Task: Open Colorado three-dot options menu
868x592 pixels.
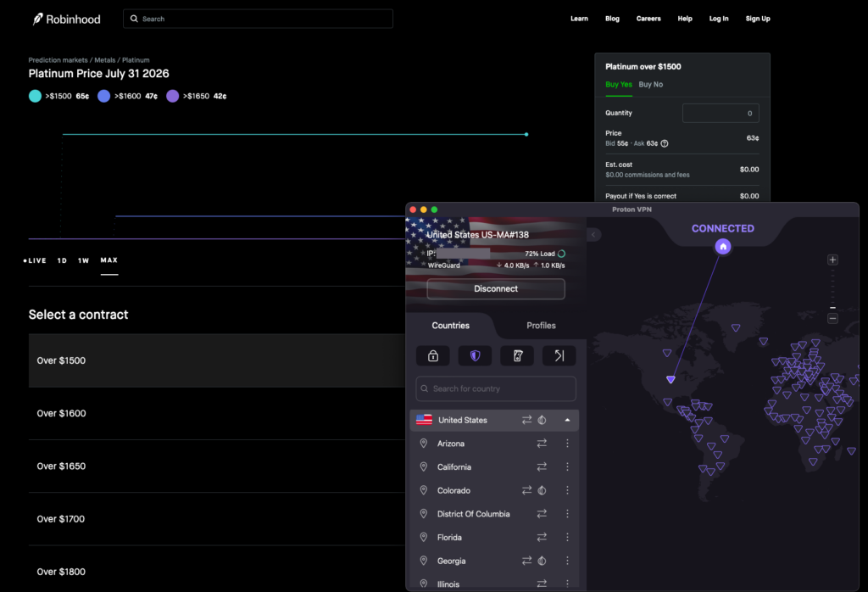Action: tap(567, 491)
